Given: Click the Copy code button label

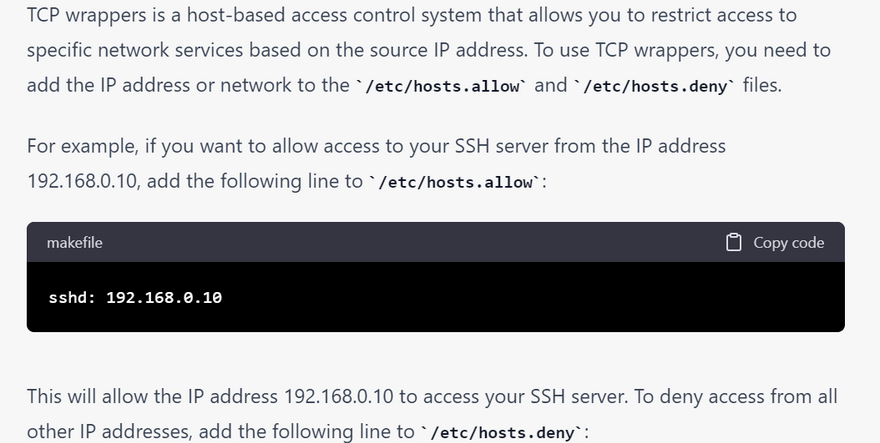Looking at the screenshot, I should pyautogui.click(x=789, y=243).
